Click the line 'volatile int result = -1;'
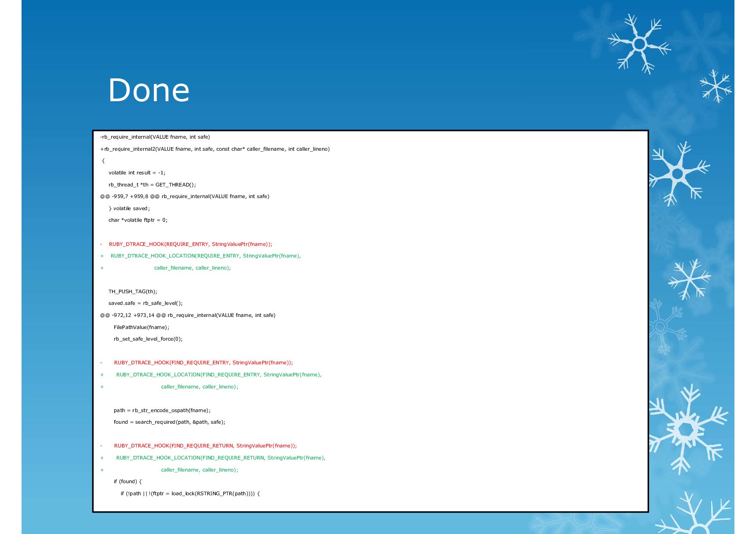This screenshot has width=756, height=534. 137,173
